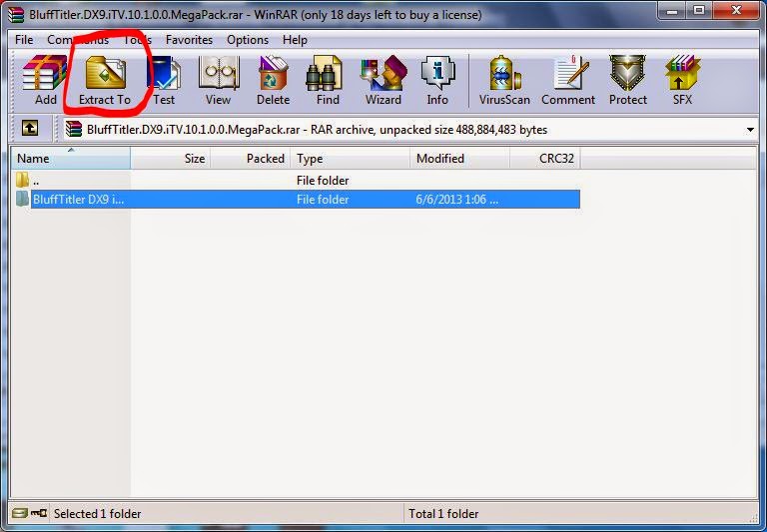This screenshot has height=532, width=767.
Task: Run the Test archive tool
Action: pos(164,73)
